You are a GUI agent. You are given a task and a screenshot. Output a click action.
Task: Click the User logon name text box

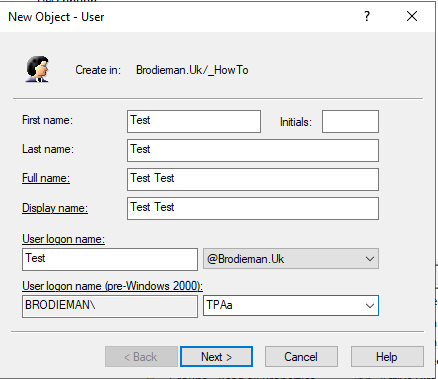point(110,259)
